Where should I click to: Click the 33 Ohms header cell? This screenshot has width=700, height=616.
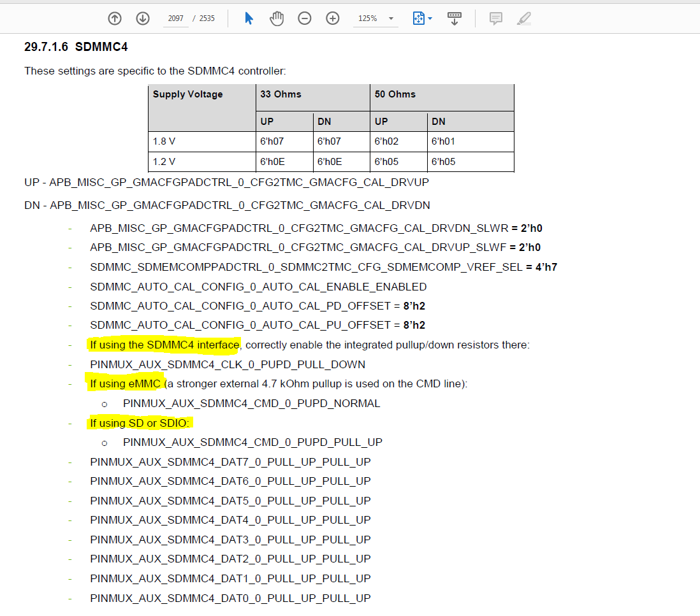313,97
